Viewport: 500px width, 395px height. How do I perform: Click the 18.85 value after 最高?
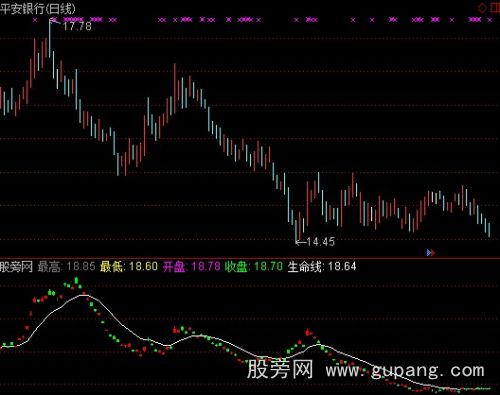pyautogui.click(x=81, y=267)
